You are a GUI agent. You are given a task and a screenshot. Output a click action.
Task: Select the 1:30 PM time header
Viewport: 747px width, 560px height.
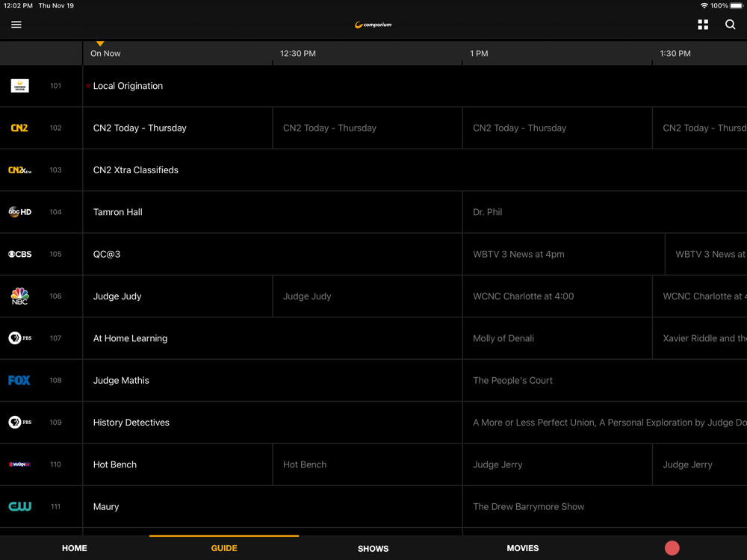675,53
